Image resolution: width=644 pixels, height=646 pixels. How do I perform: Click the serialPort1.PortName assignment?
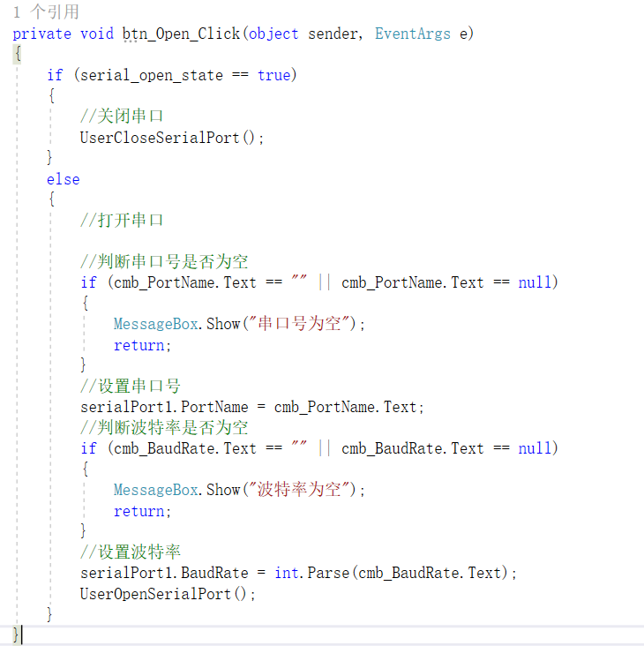coord(252,407)
